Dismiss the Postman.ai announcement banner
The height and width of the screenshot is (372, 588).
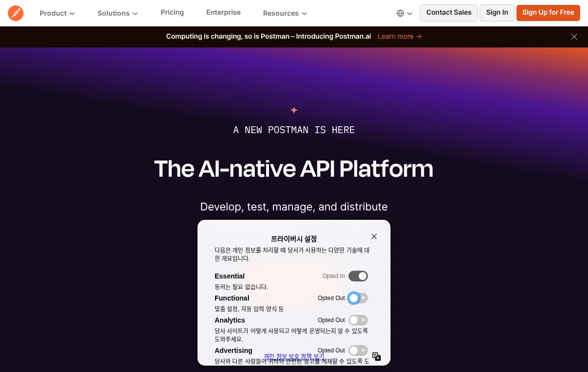tap(574, 37)
